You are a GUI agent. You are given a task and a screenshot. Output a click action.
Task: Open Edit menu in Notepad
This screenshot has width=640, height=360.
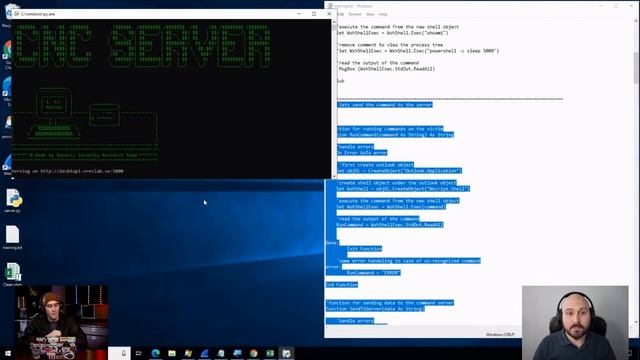click(340, 14)
